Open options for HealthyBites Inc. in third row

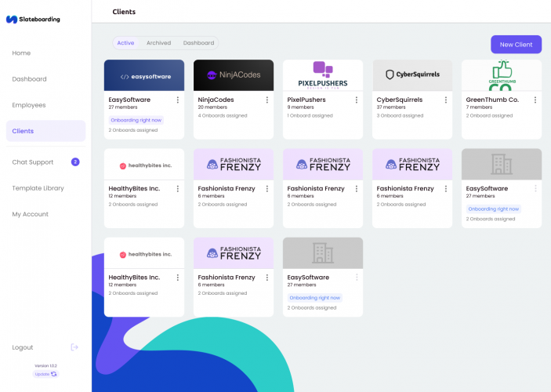pyautogui.click(x=178, y=278)
